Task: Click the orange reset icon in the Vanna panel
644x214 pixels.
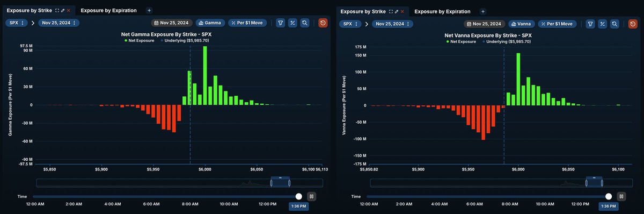Action: [633, 24]
